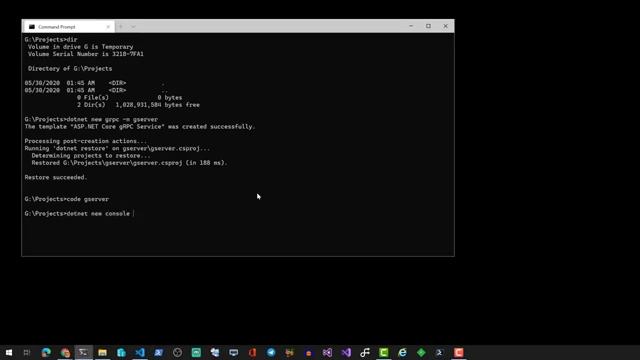640x360 pixels.
Task: Add a new terminal tab
Action: pos(121,27)
